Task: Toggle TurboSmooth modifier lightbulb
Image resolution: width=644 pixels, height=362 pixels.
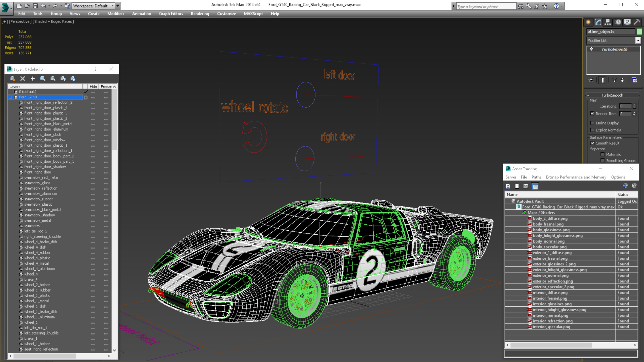Action: point(591,49)
